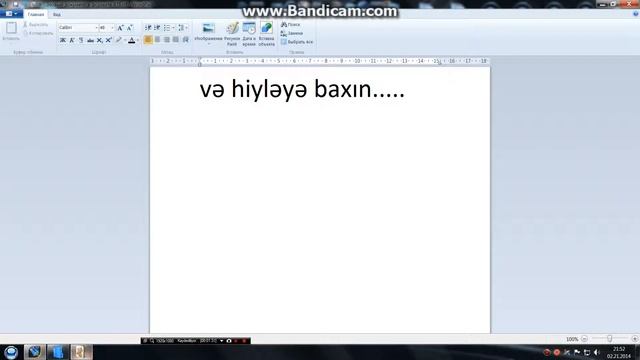640x360 pixels.
Task: Click the Paste (Вставить) clipboard icon
Action: 11,28
